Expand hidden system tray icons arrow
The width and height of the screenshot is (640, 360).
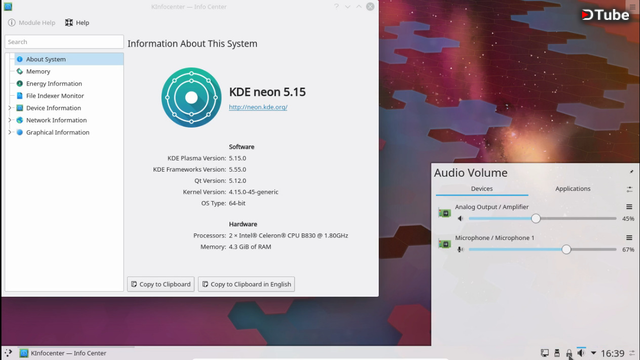593,353
